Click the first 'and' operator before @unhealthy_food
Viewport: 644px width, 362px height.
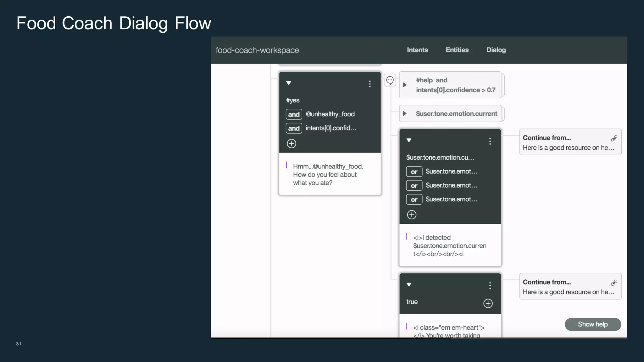coord(294,114)
